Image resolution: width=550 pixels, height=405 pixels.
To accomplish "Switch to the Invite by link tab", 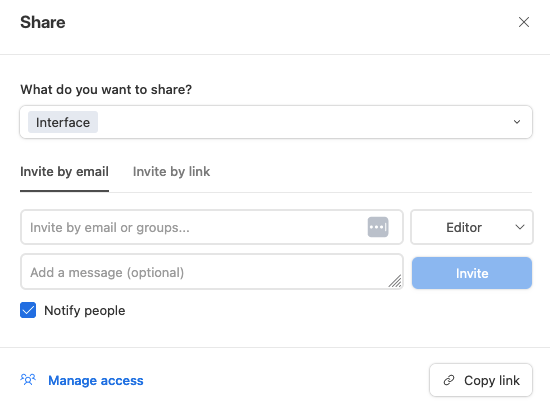I will pyautogui.click(x=172, y=172).
